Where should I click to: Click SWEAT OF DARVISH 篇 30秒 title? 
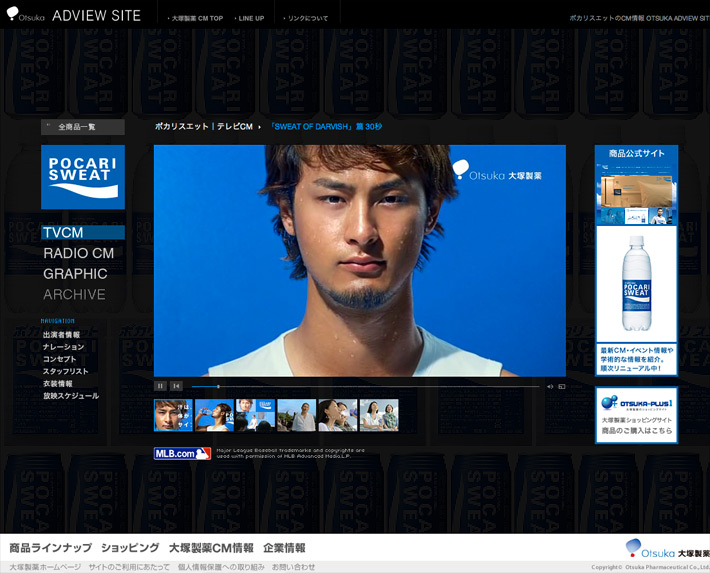tap(326, 127)
